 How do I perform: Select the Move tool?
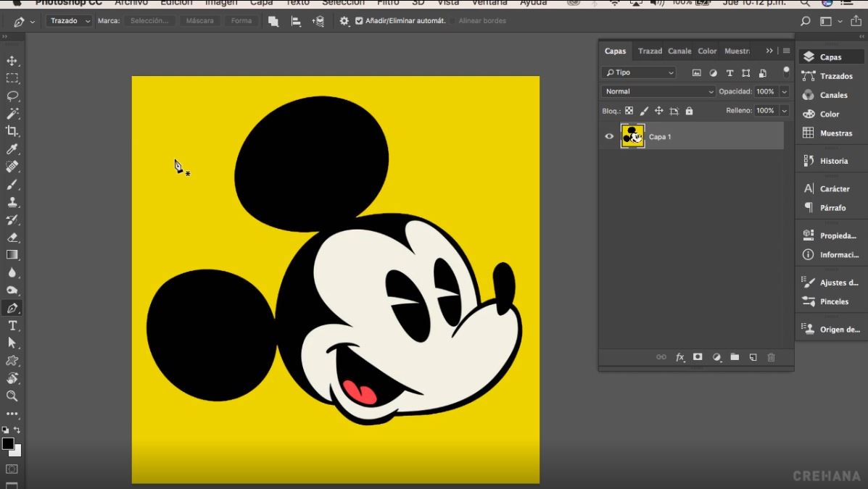(12, 60)
